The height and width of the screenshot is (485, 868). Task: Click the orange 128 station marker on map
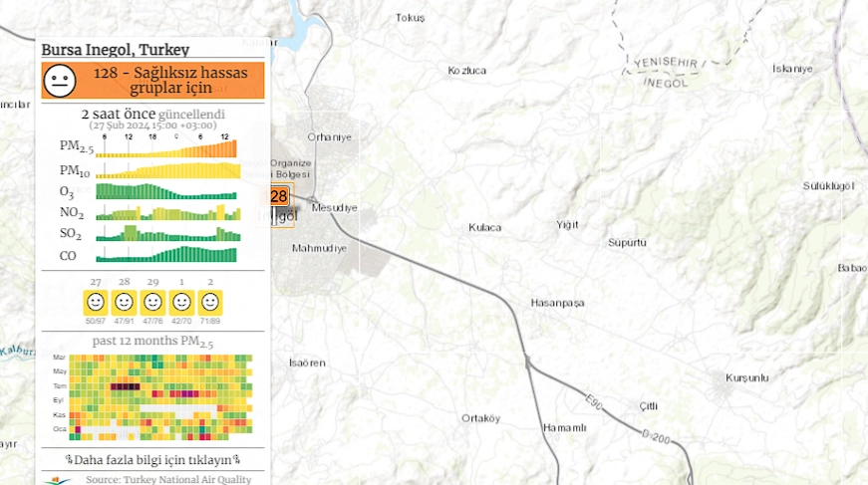(x=279, y=196)
